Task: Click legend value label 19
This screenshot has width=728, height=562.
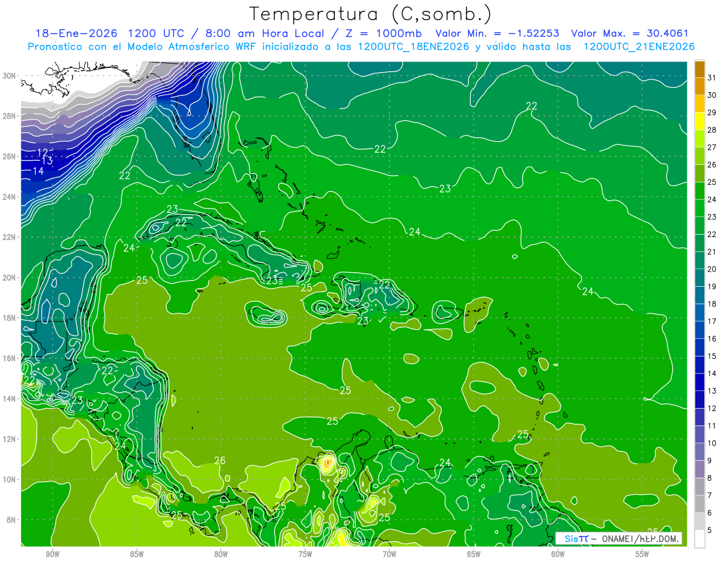Action: pyautogui.click(x=712, y=287)
